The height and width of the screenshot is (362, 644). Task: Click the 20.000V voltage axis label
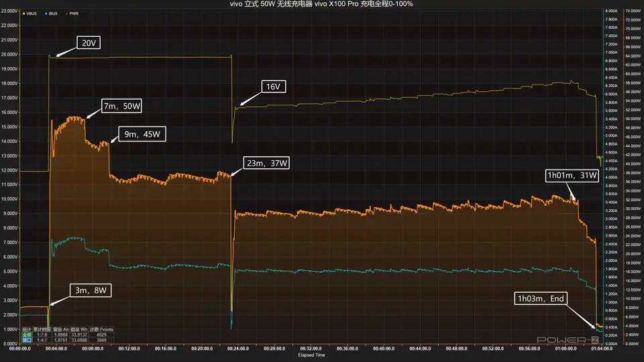(9, 54)
